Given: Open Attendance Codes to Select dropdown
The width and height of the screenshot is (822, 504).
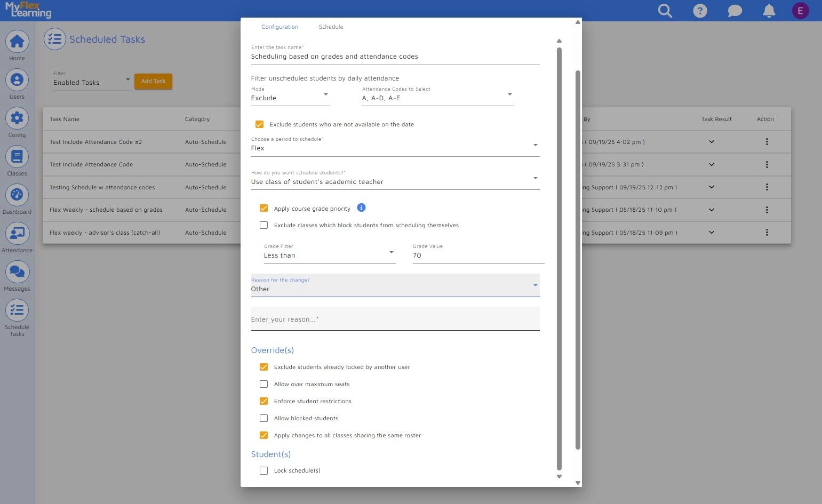Looking at the screenshot, I should 438,95.
